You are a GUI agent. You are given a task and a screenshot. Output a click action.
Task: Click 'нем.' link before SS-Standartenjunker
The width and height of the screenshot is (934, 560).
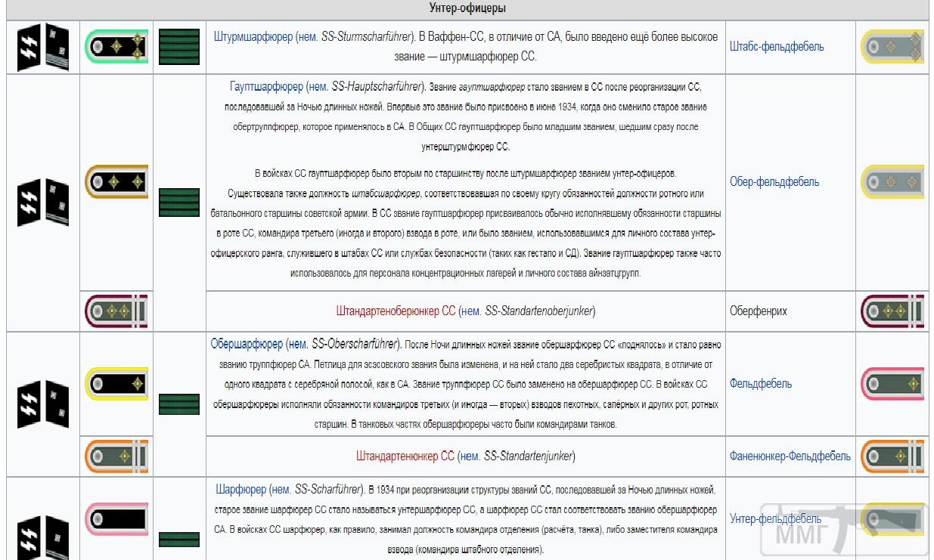(471, 456)
